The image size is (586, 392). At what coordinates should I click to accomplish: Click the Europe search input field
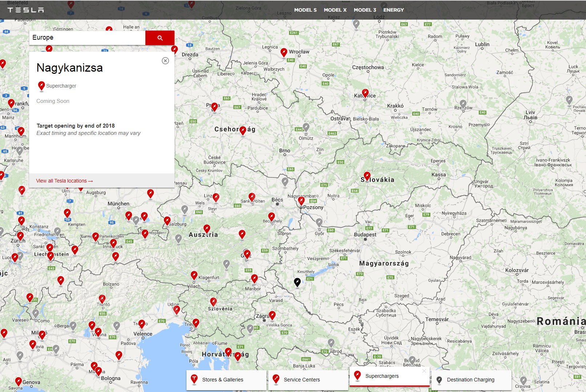87,38
